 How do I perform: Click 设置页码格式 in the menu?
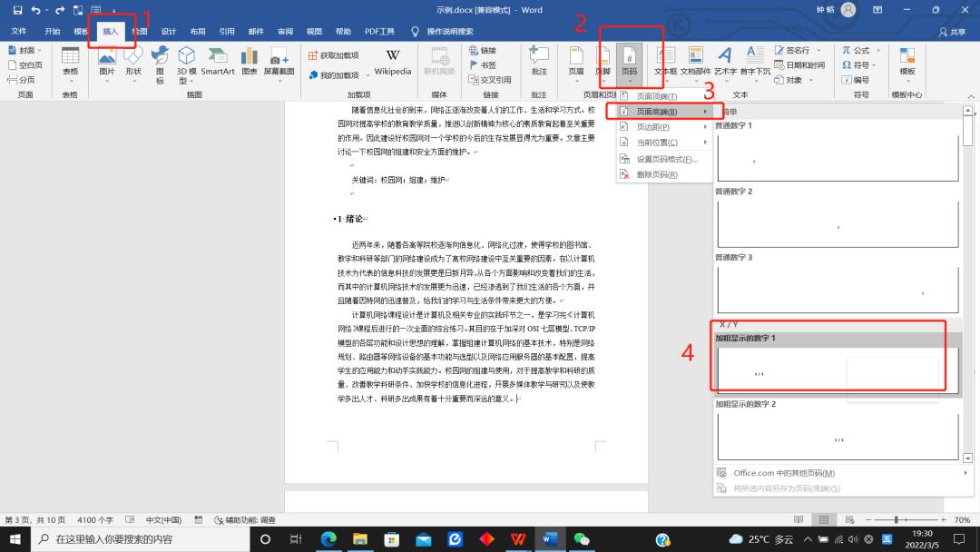coord(660,158)
